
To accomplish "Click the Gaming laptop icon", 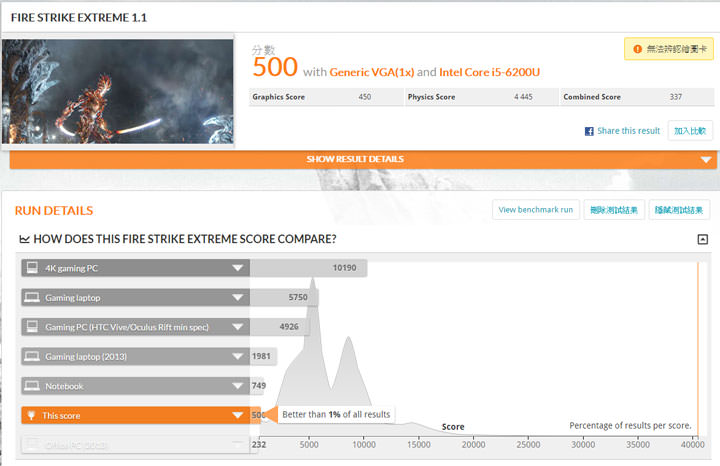I will pos(32,297).
